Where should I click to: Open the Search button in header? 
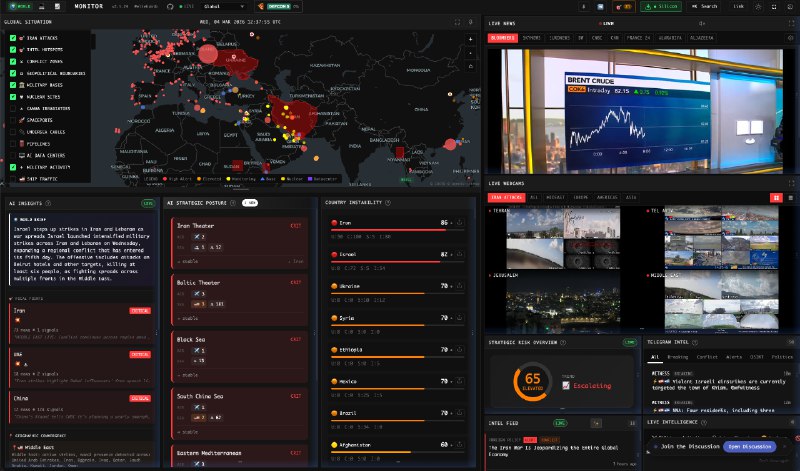coord(705,7)
